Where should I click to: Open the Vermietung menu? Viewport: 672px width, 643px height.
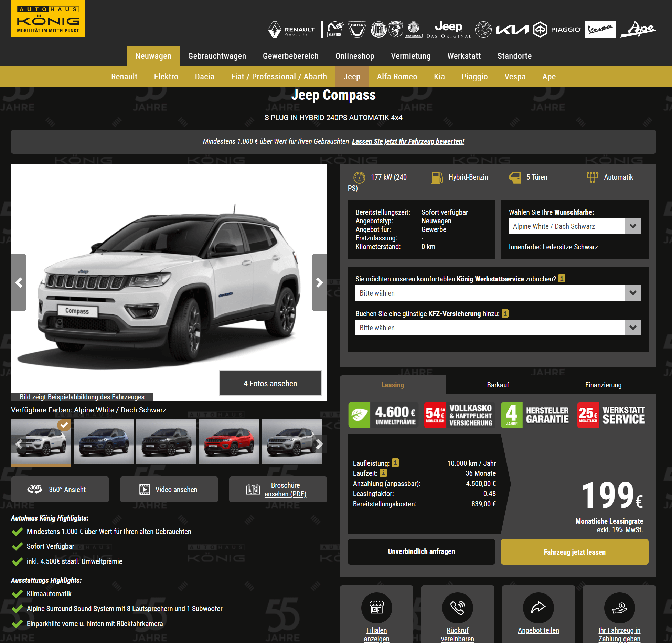click(411, 56)
